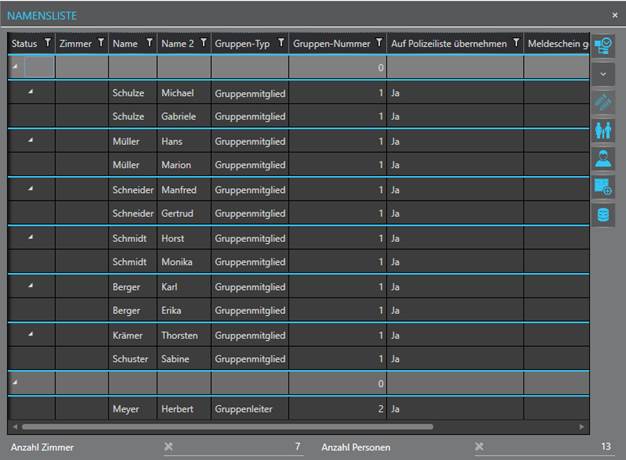This screenshot has height=460, width=626.
Task: Click the group/family persons icon in sidebar
Action: click(x=604, y=130)
